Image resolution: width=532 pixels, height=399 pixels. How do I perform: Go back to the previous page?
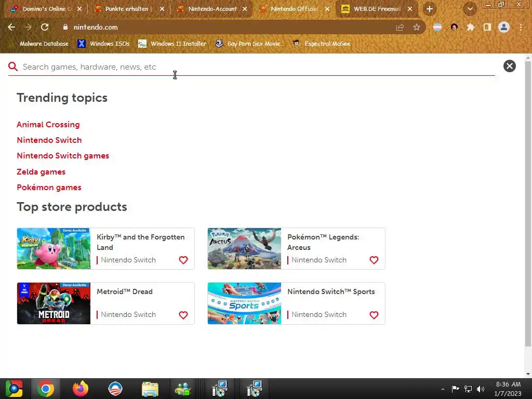[11, 27]
